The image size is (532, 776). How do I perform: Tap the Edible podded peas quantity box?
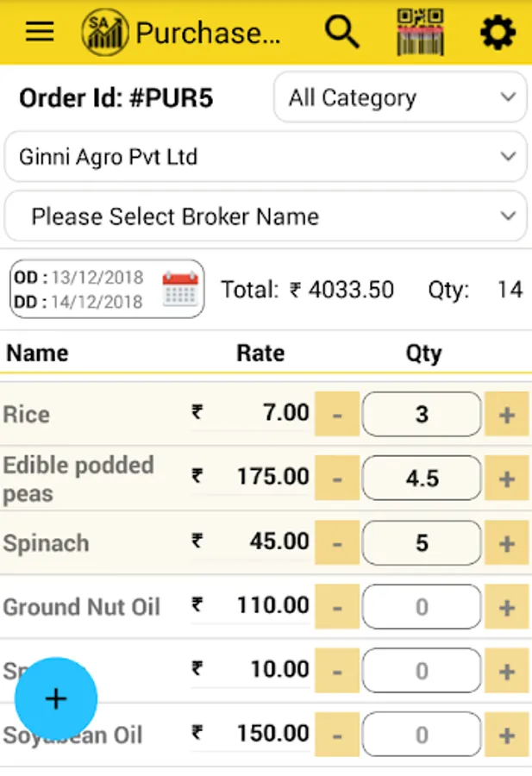pyautogui.click(x=422, y=479)
